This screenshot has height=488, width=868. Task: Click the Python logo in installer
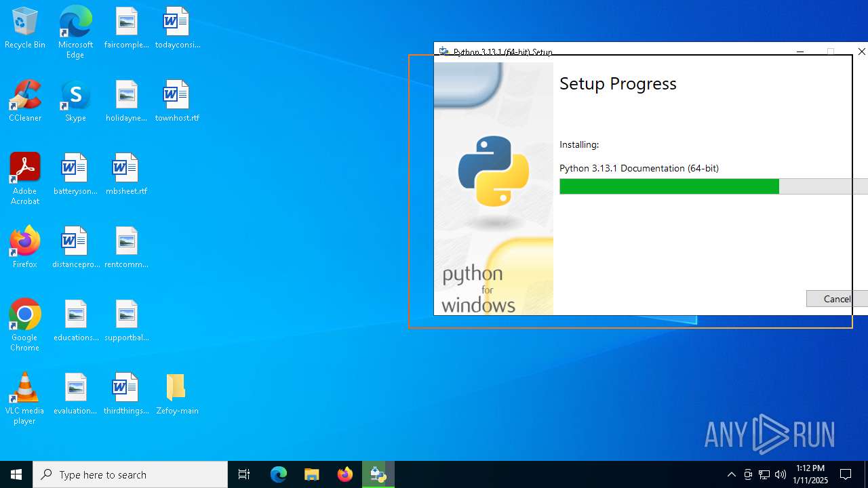tap(494, 171)
